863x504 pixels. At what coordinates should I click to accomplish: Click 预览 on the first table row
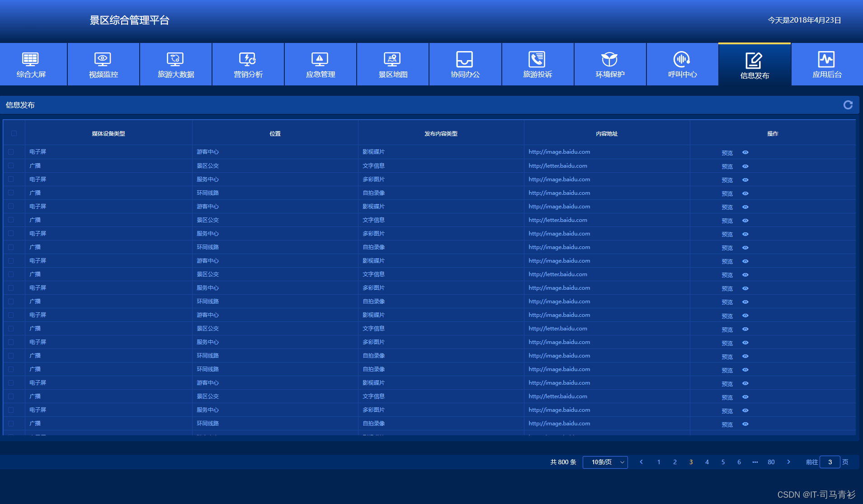point(727,153)
